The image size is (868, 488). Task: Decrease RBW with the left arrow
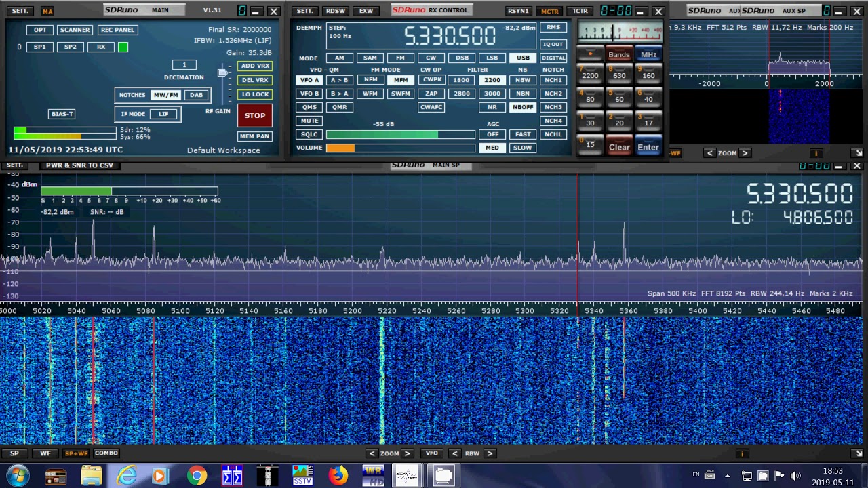point(455,453)
